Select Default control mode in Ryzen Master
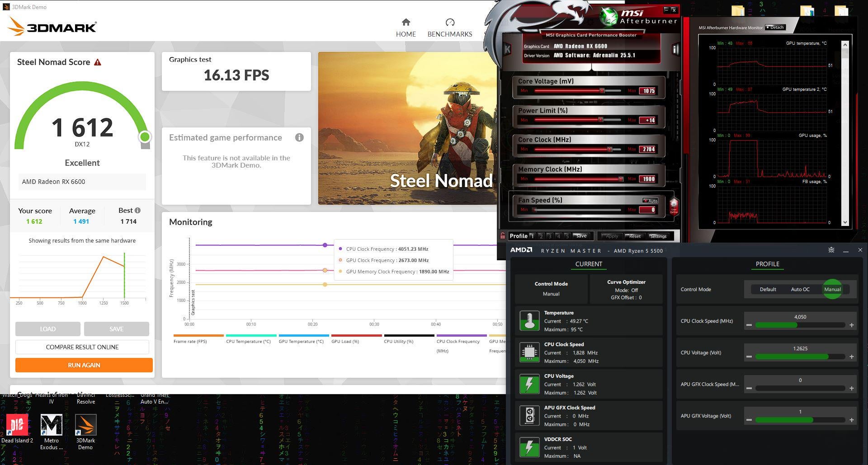This screenshot has width=868, height=465. [x=768, y=289]
